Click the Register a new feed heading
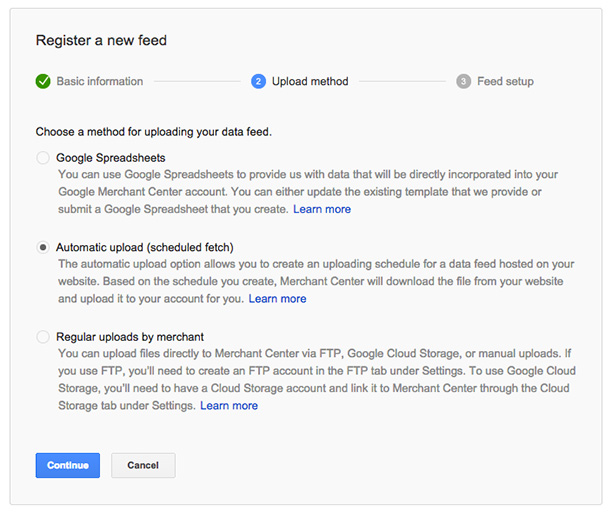The height and width of the screenshot is (512, 612). (x=101, y=40)
